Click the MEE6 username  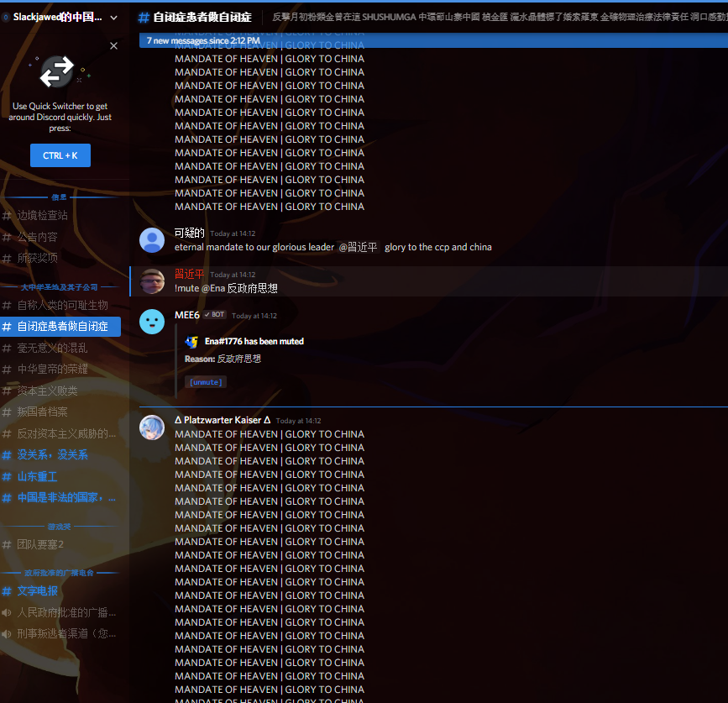pyautogui.click(x=187, y=315)
